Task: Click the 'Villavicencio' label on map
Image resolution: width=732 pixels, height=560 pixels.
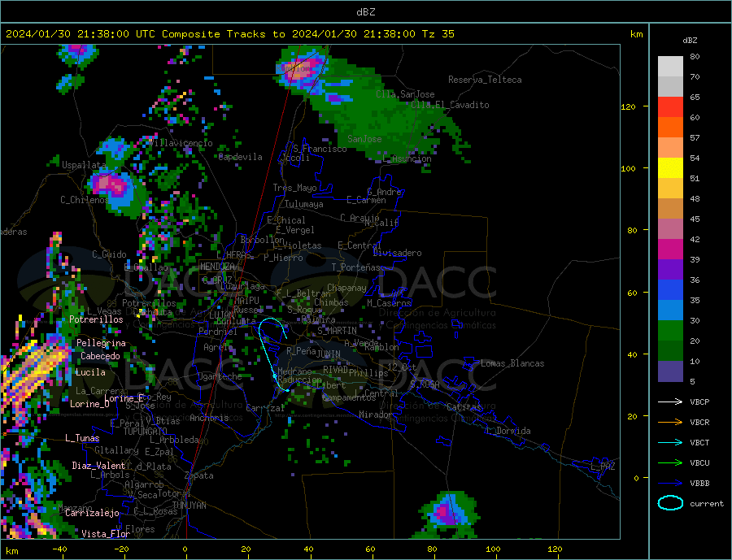Action: [181, 143]
